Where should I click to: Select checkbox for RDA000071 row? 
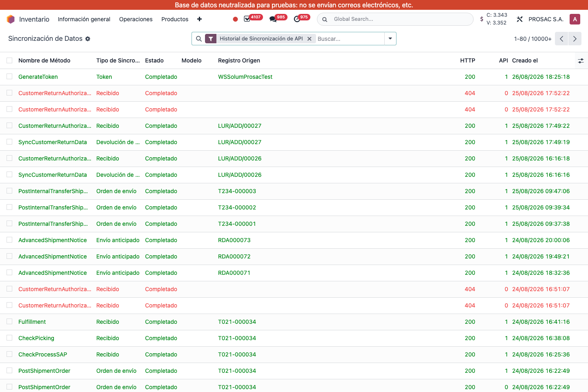tap(9, 272)
